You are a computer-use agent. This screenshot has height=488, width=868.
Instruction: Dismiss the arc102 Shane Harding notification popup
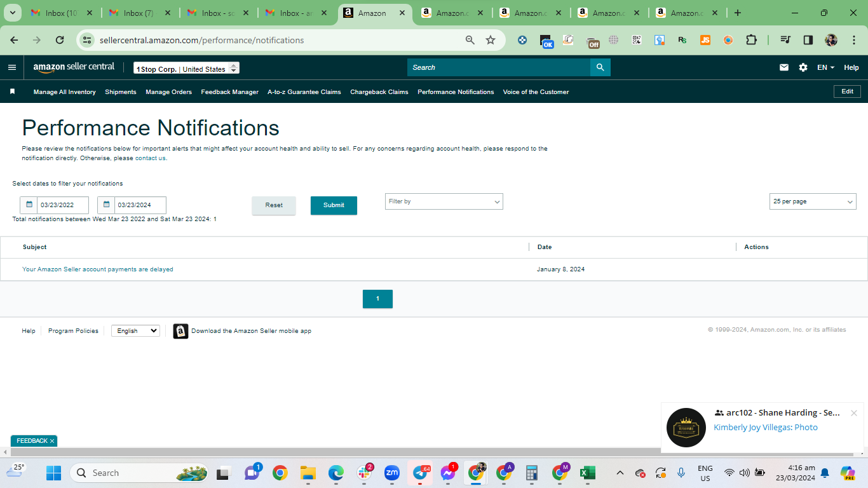click(x=854, y=413)
